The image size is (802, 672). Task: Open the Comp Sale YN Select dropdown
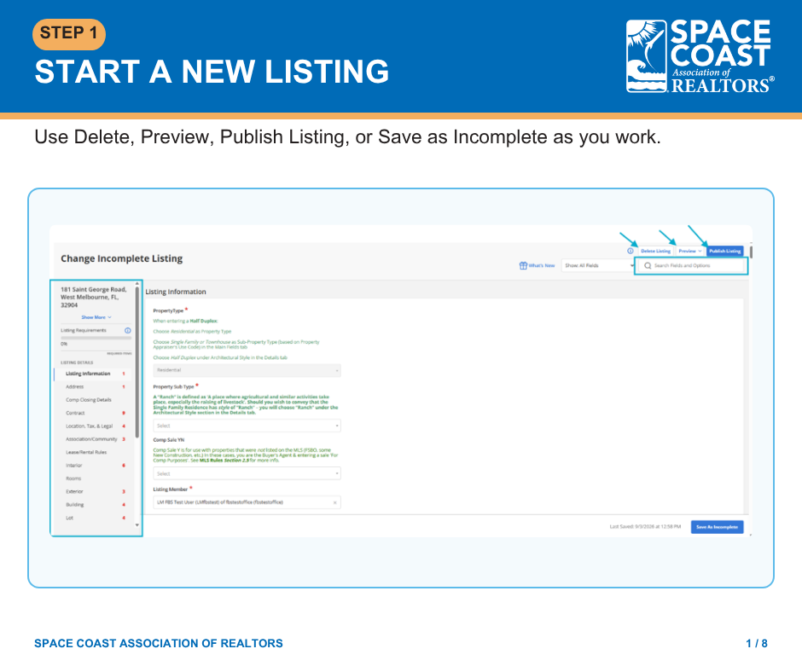(x=247, y=473)
